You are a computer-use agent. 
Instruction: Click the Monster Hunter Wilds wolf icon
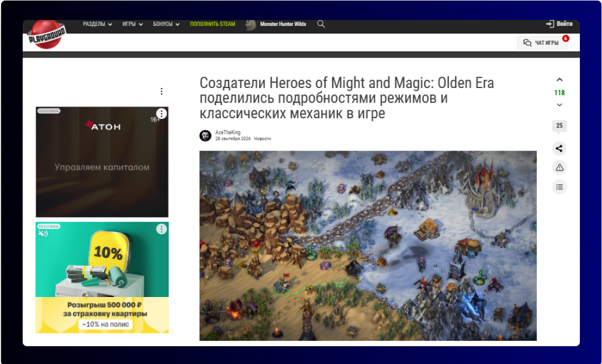coord(250,24)
